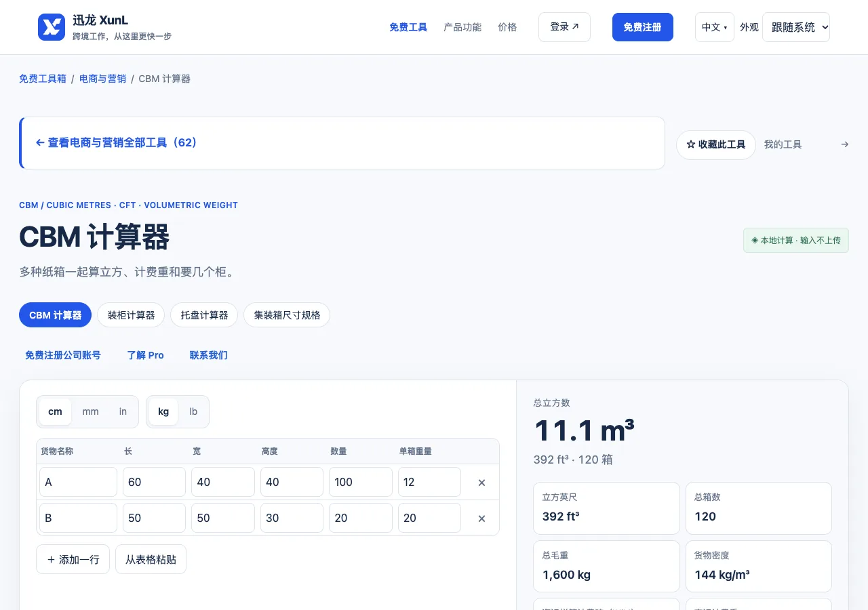The image size is (868, 610).
Task: Click the 货物名称 field containing A
Action: click(78, 482)
